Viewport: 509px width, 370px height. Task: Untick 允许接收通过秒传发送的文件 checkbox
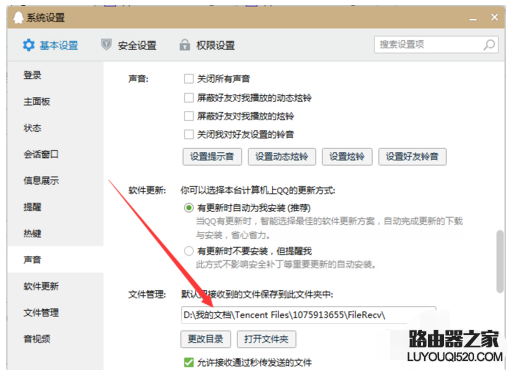pyautogui.click(x=189, y=362)
